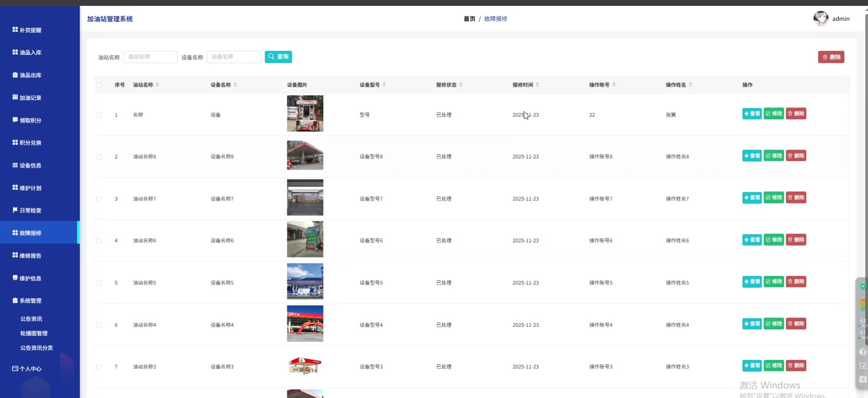Check the checkbox for row 1
The image size is (868, 398).
pos(99,115)
